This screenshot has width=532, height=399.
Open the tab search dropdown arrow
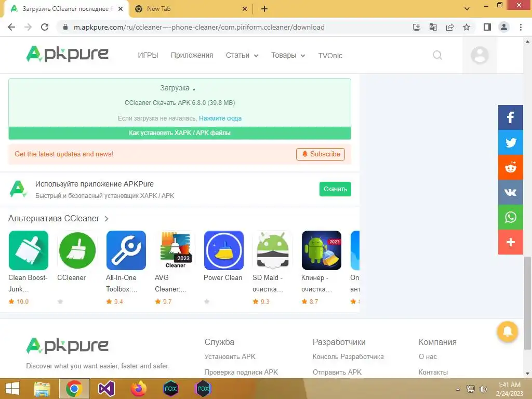467,9
